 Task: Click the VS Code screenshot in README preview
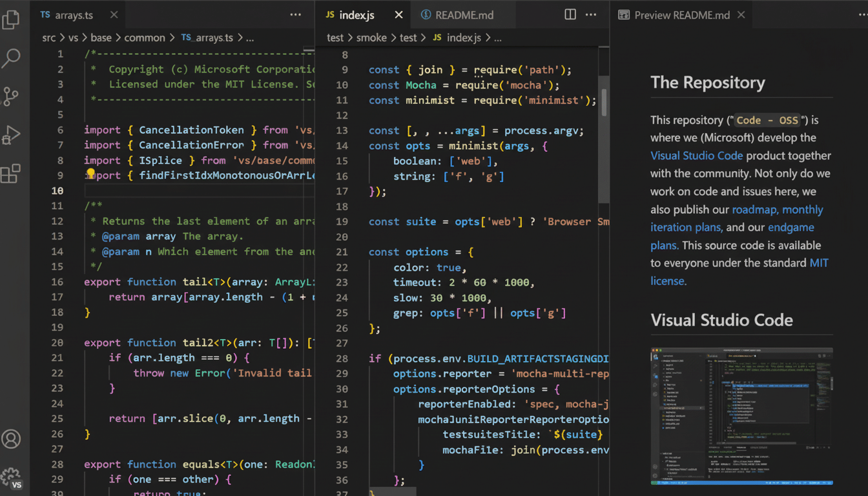coord(741,416)
